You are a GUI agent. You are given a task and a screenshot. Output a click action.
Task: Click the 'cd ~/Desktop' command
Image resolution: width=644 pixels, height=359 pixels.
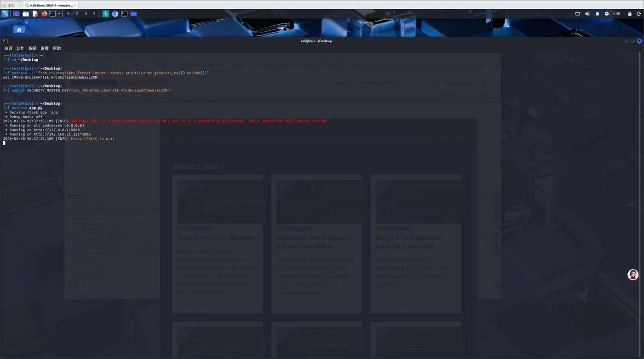tap(25, 60)
